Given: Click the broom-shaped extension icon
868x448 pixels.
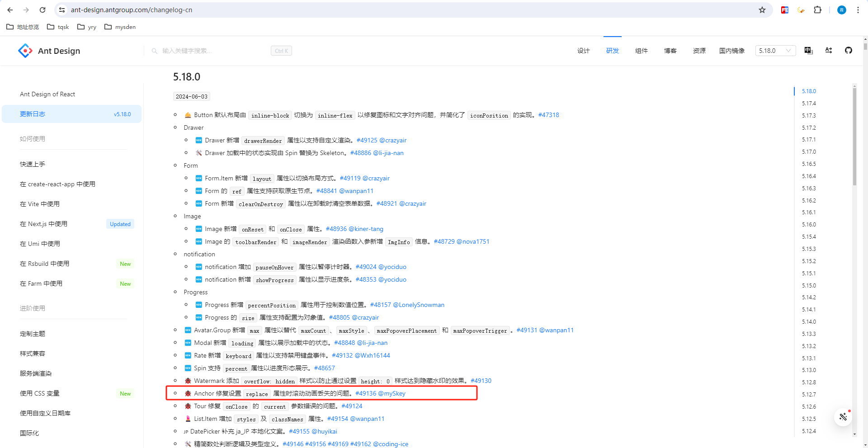Looking at the screenshot, I should point(801,9).
